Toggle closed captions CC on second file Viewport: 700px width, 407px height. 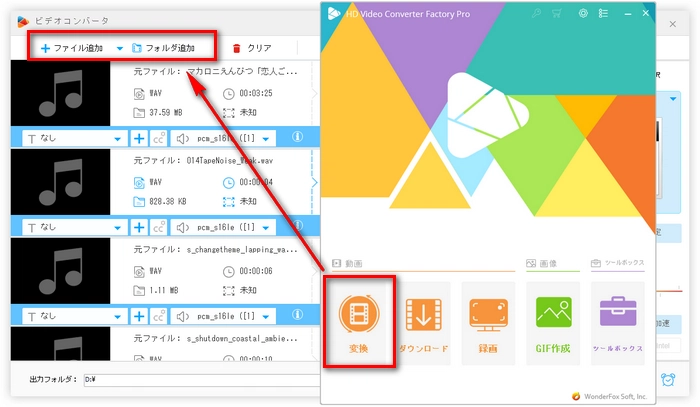158,226
